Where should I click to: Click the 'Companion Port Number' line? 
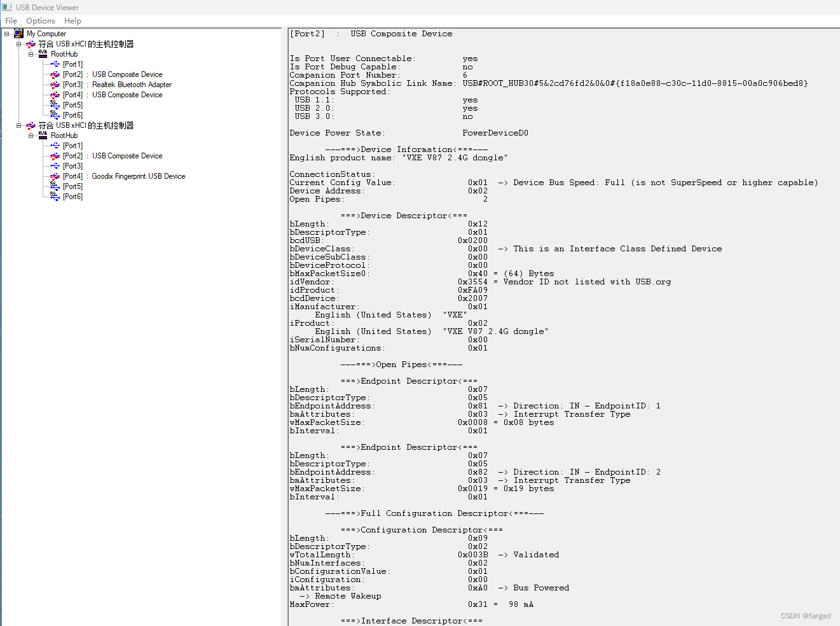tap(378, 75)
